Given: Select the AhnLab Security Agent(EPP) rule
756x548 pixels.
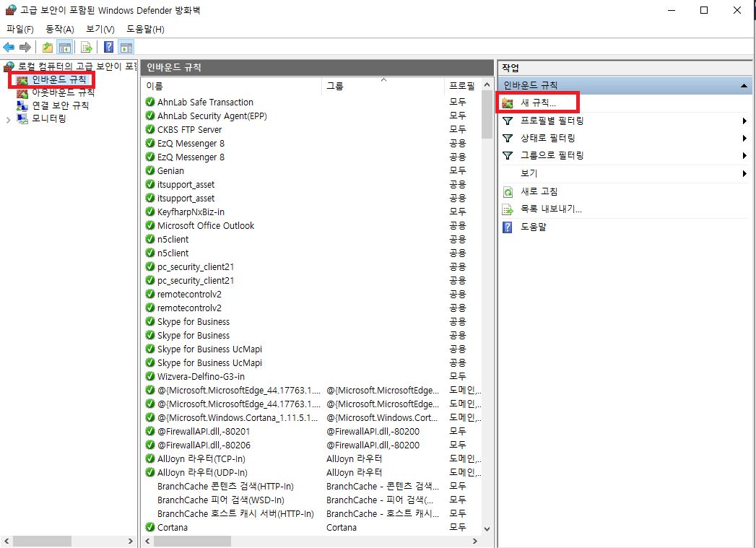Looking at the screenshot, I should (212, 116).
